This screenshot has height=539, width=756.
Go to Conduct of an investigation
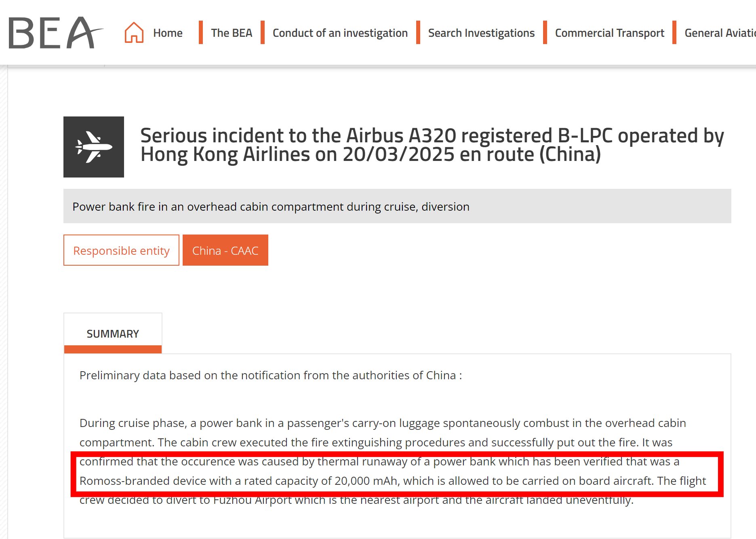[x=340, y=33]
